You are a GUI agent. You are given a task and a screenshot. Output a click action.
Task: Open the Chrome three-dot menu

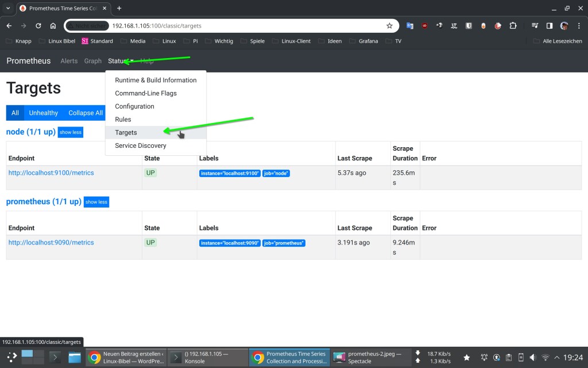[579, 26]
